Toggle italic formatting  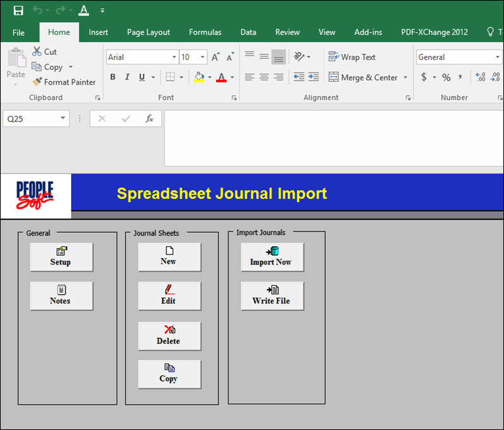pyautogui.click(x=127, y=77)
